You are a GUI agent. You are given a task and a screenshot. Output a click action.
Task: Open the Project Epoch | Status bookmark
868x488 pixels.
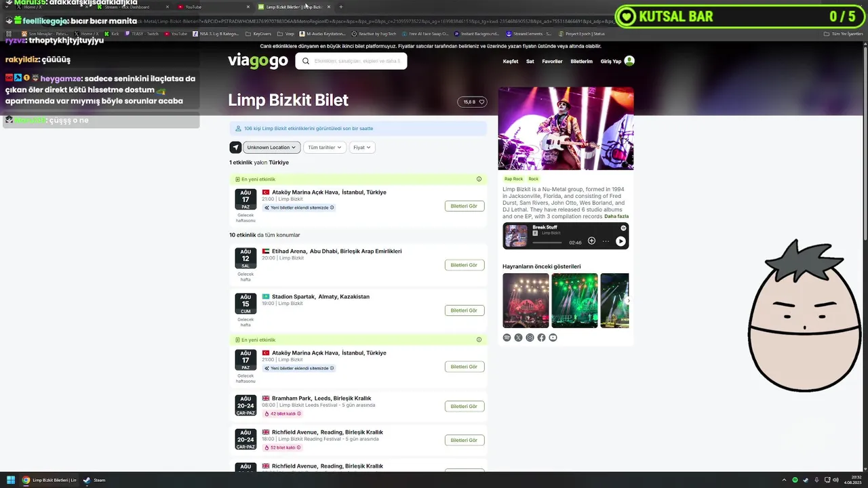coord(581,33)
